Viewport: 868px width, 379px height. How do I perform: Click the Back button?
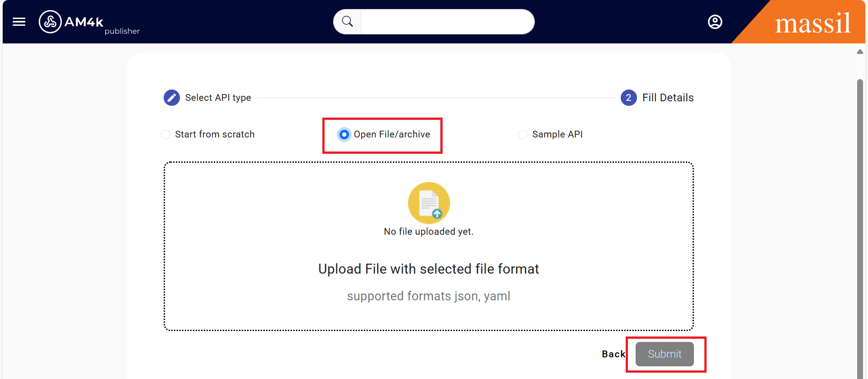coord(613,354)
